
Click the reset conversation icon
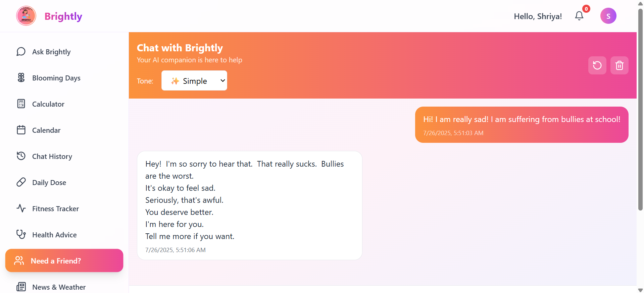(597, 65)
